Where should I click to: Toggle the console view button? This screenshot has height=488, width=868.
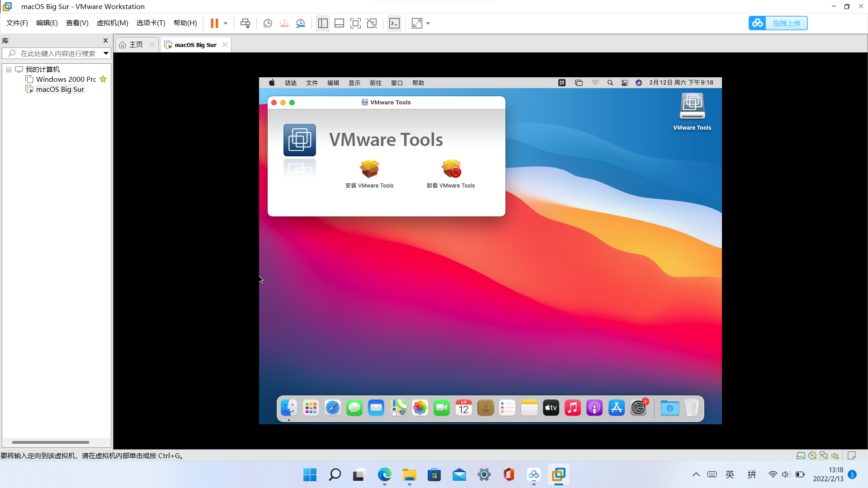(394, 23)
